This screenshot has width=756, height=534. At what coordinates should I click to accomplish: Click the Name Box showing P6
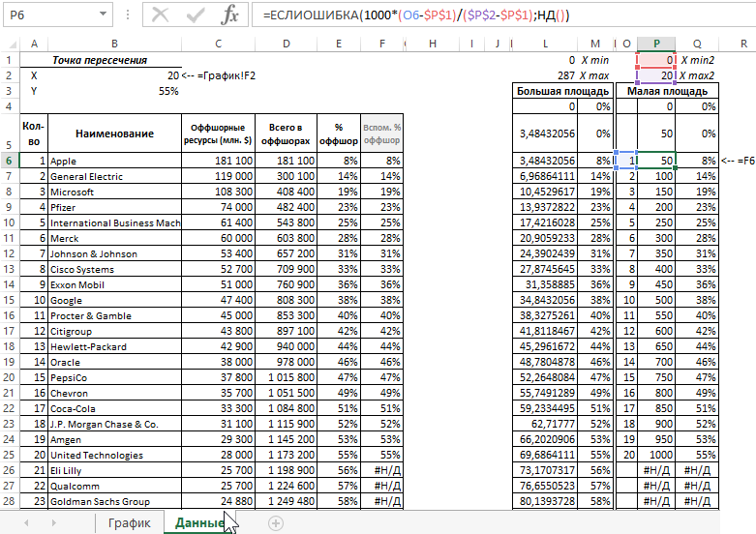[x=48, y=16]
